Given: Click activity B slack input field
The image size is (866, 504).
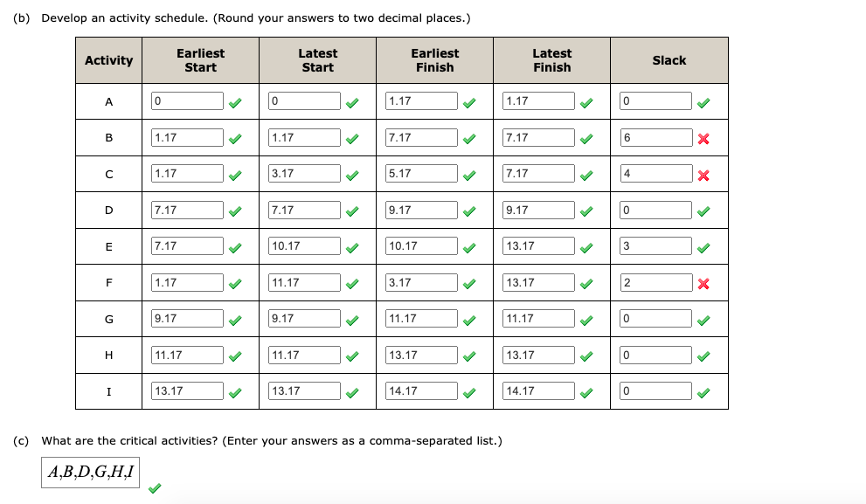Looking at the screenshot, I should tap(655, 137).
